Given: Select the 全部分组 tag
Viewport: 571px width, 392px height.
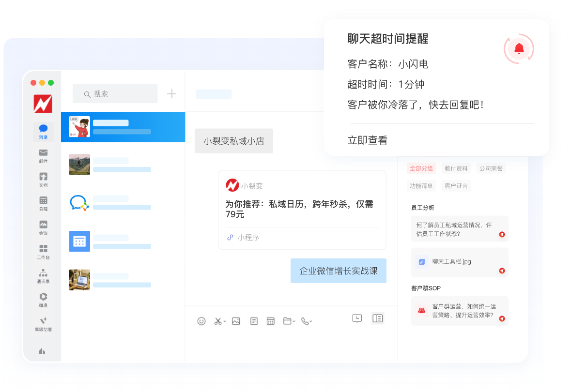Looking at the screenshot, I should (x=421, y=168).
